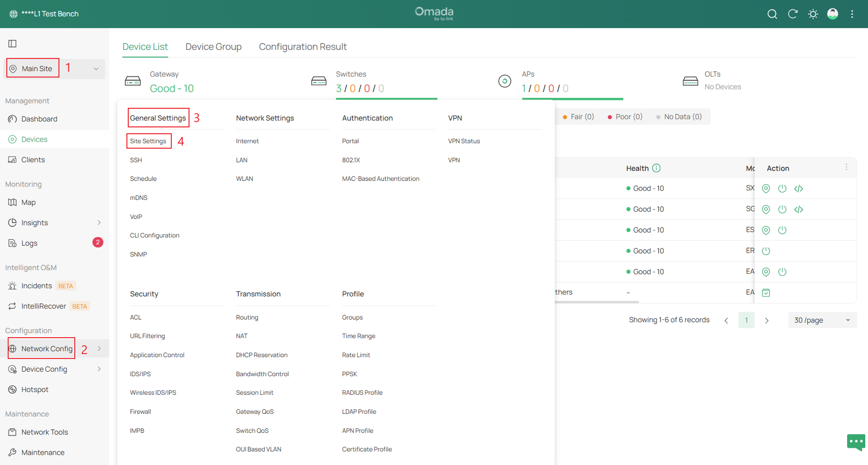
Task: Click the CLI code icon in SG row
Action: [x=798, y=209]
